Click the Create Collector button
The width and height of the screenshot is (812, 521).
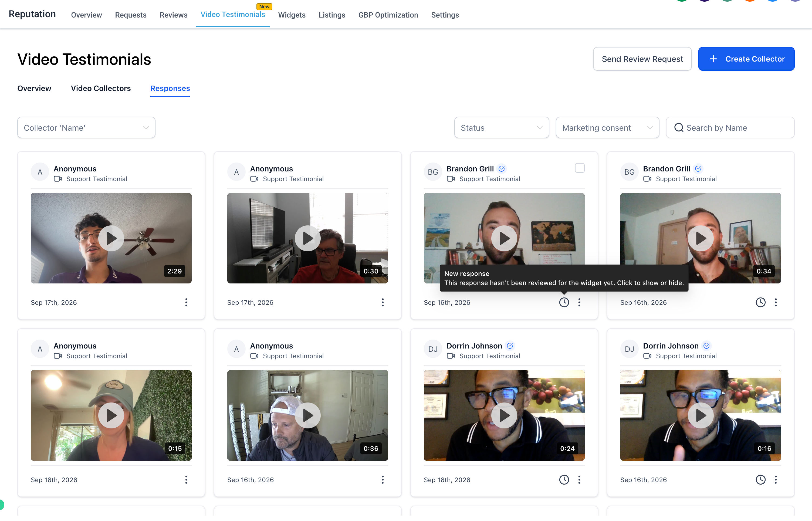(746, 59)
